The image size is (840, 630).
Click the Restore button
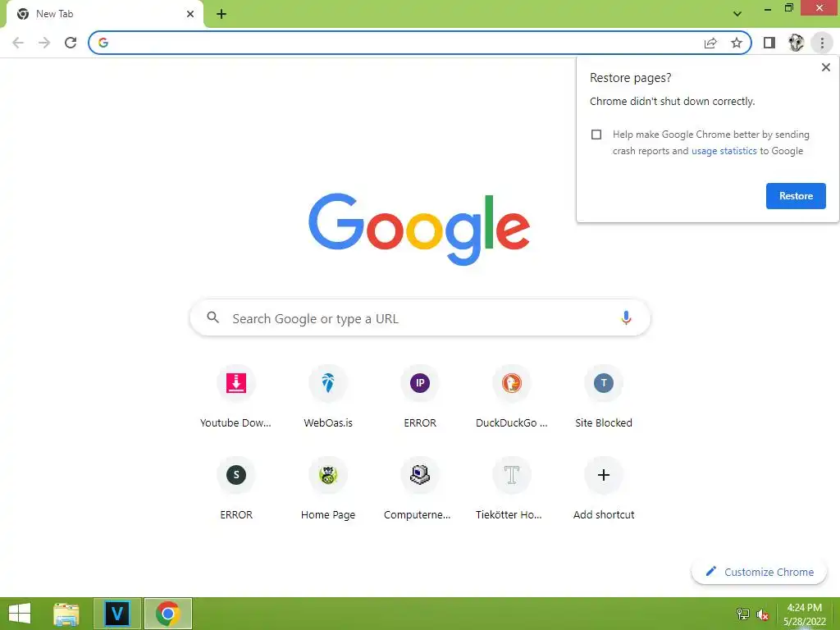click(x=796, y=196)
